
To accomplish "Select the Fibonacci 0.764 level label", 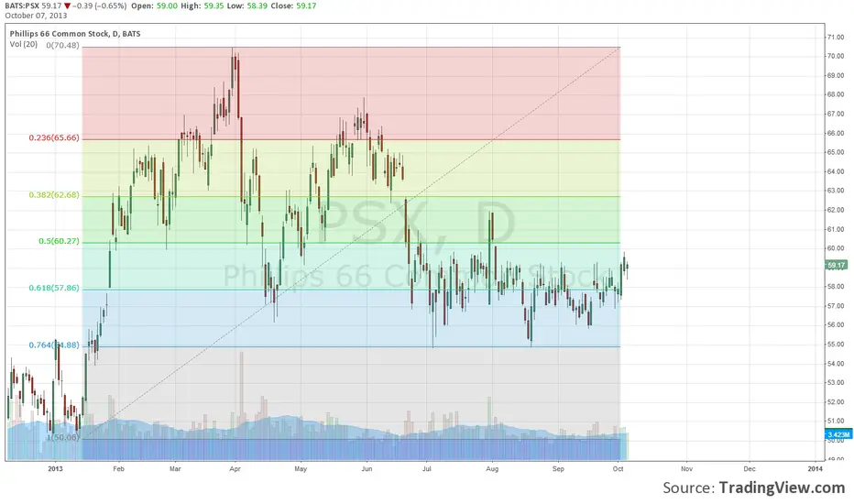I will tap(54, 345).
